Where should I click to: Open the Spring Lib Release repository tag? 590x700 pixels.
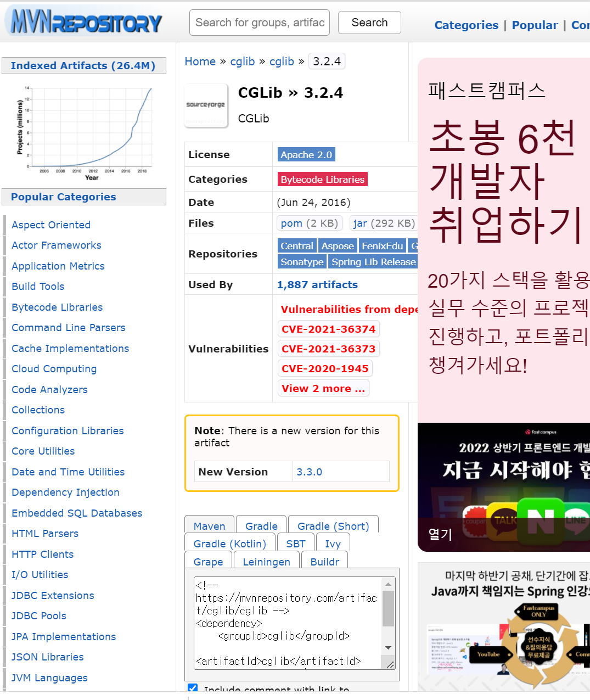coord(373,262)
